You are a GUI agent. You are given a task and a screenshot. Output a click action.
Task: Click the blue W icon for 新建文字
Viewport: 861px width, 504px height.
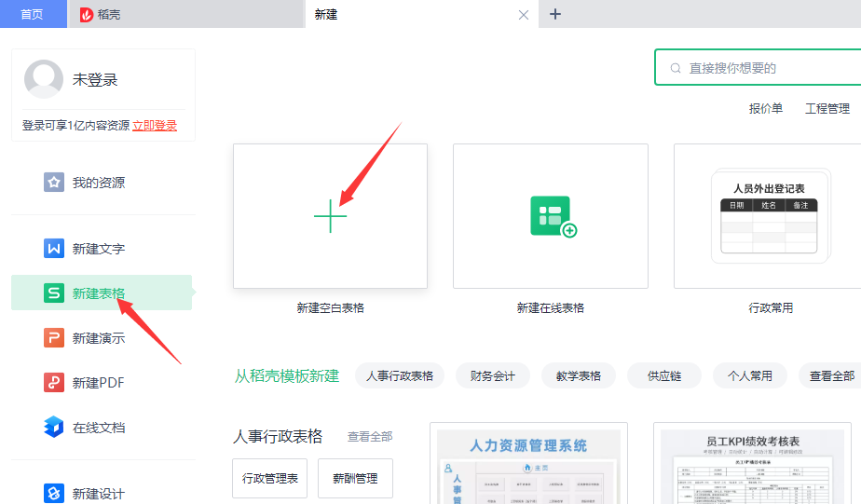(x=54, y=248)
